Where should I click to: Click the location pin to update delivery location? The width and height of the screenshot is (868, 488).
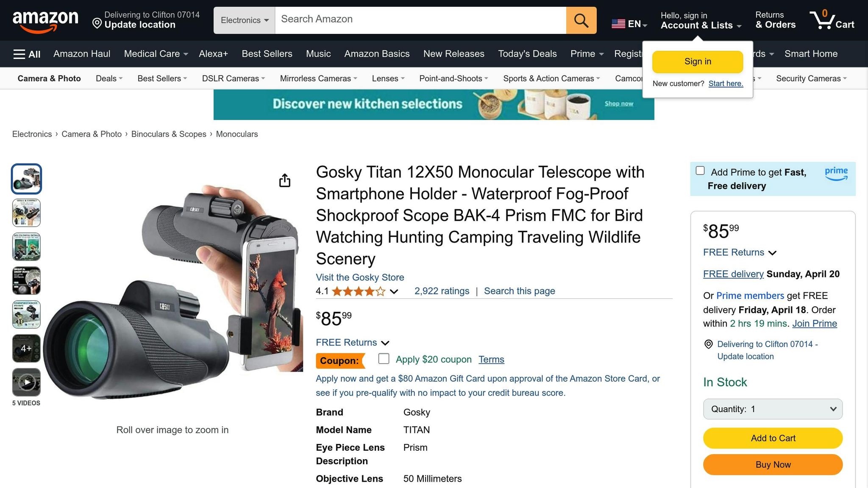(x=97, y=22)
